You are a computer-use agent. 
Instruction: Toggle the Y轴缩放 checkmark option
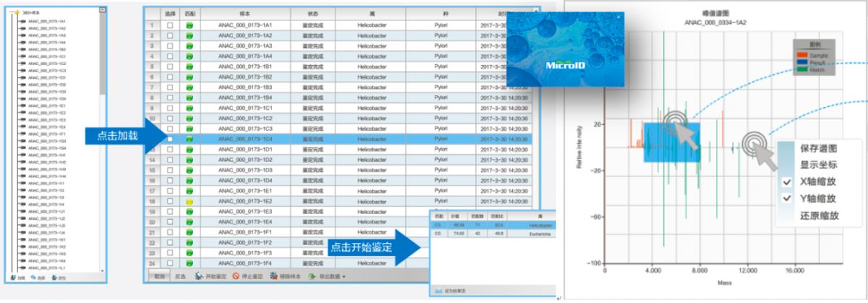(x=786, y=198)
